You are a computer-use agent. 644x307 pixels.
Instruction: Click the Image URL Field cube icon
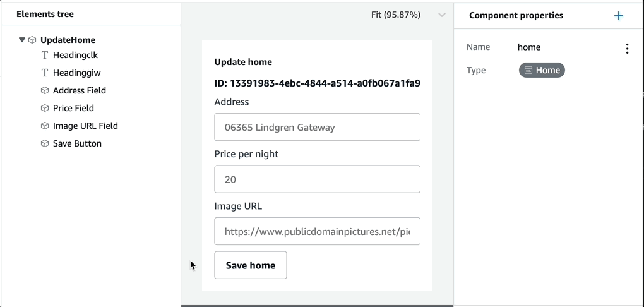[x=45, y=126]
